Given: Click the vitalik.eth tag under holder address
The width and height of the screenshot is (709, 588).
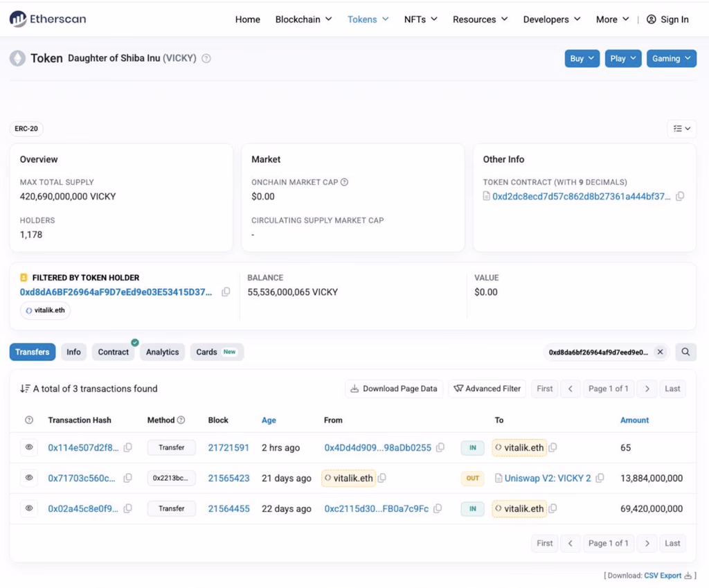Looking at the screenshot, I should point(45,310).
